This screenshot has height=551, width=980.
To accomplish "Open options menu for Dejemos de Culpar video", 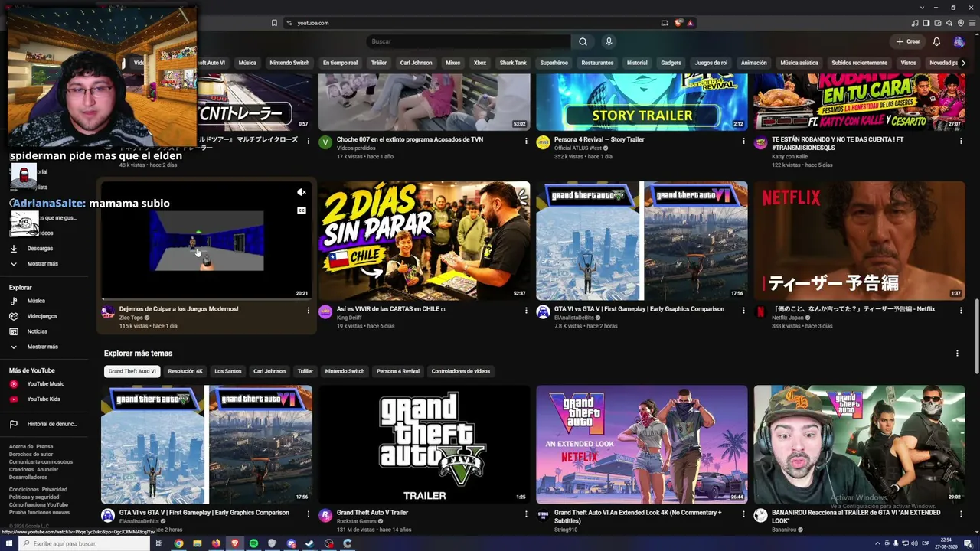I will 309,311.
